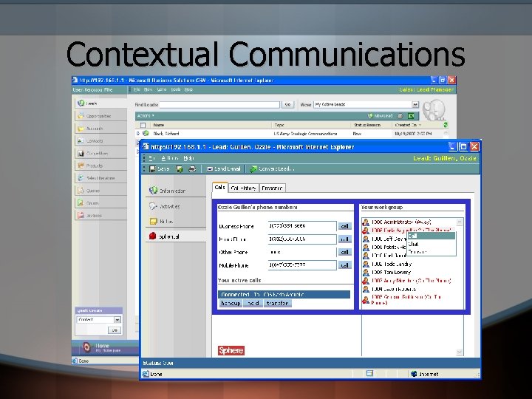The width and height of the screenshot is (532, 399).
Task: Select 1000 Administrator (Away) in workgroup list
Action: pyautogui.click(x=401, y=222)
